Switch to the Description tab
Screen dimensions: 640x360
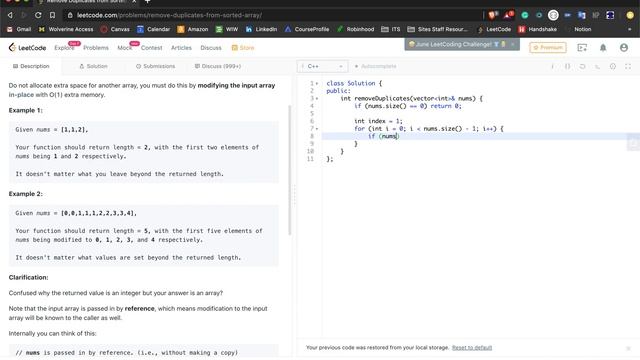31,66
